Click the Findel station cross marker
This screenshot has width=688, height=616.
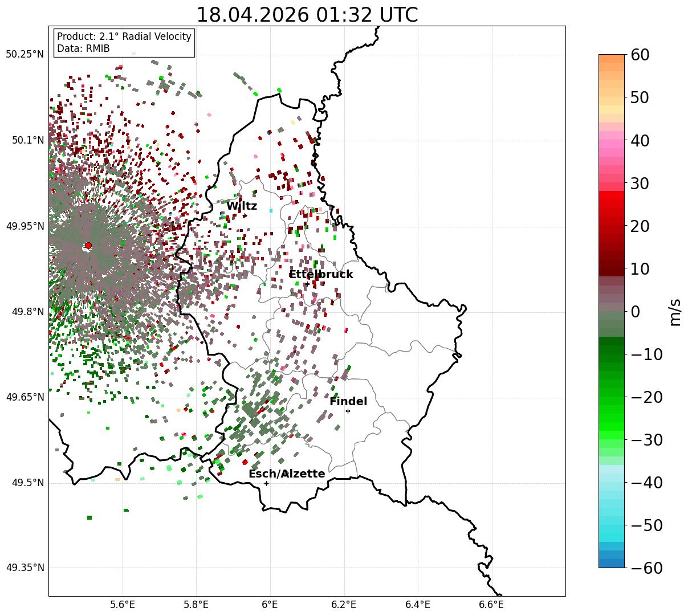[x=348, y=411]
